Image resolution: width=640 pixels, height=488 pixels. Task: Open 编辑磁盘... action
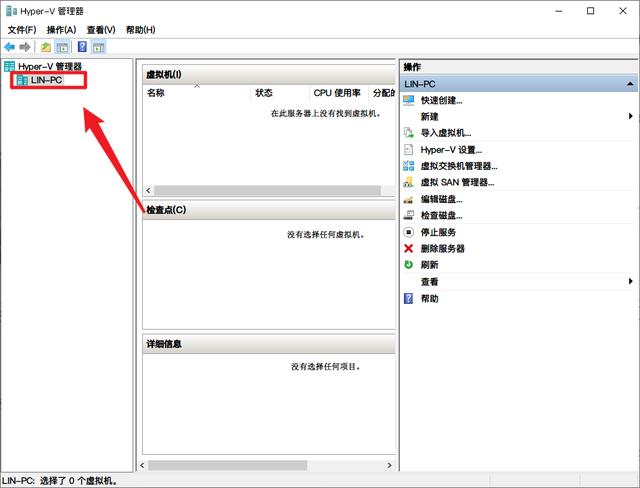click(441, 199)
